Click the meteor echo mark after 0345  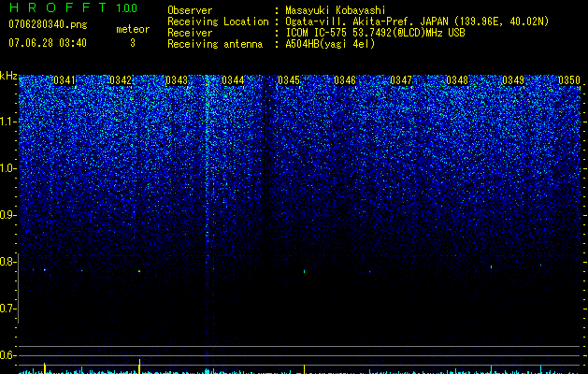(304, 271)
